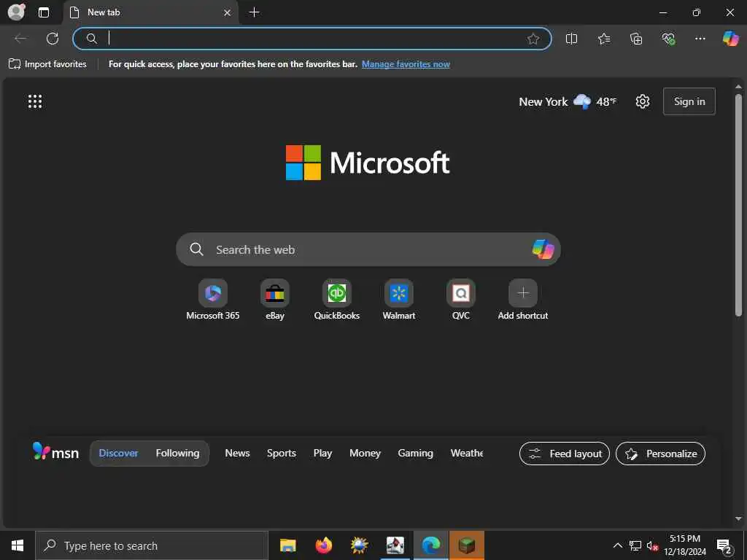The width and height of the screenshot is (747, 560).
Task: Open QVC shortcut
Action: click(461, 300)
